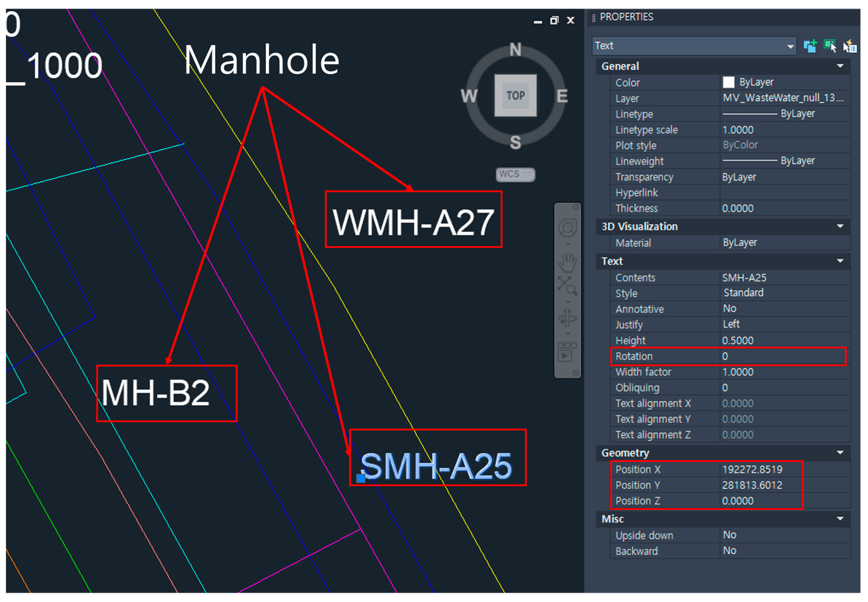Collapse the Geometry properties section

[840, 453]
